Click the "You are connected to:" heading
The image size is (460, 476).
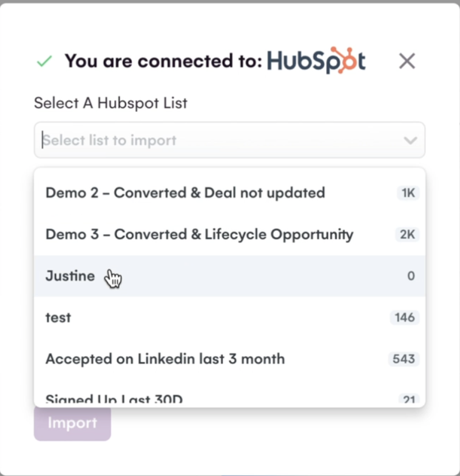pos(163,61)
